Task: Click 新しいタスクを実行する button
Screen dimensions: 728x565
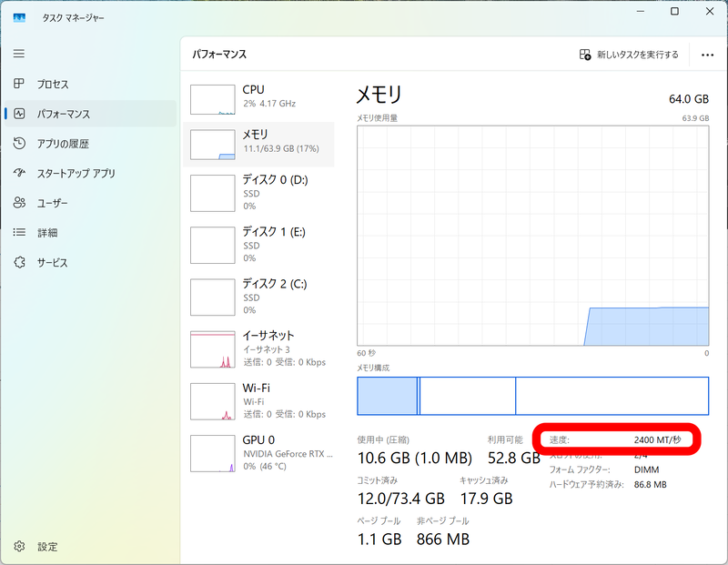Action: click(629, 55)
